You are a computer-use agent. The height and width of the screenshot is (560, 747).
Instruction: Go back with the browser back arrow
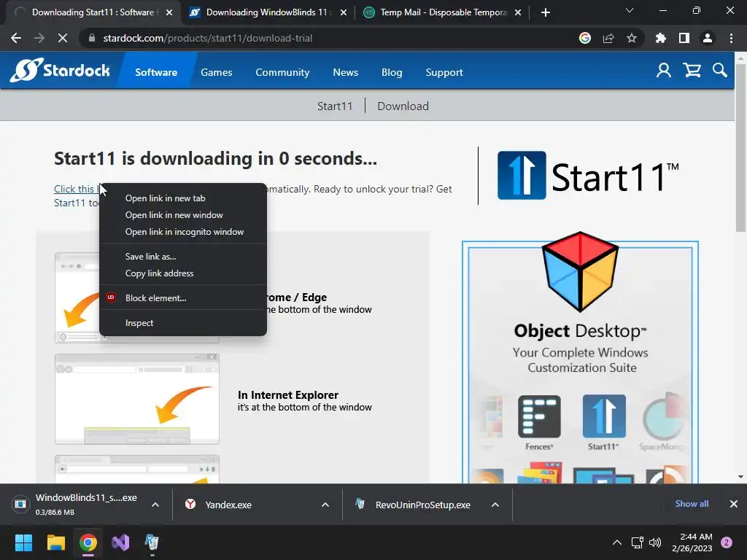pyautogui.click(x=16, y=38)
